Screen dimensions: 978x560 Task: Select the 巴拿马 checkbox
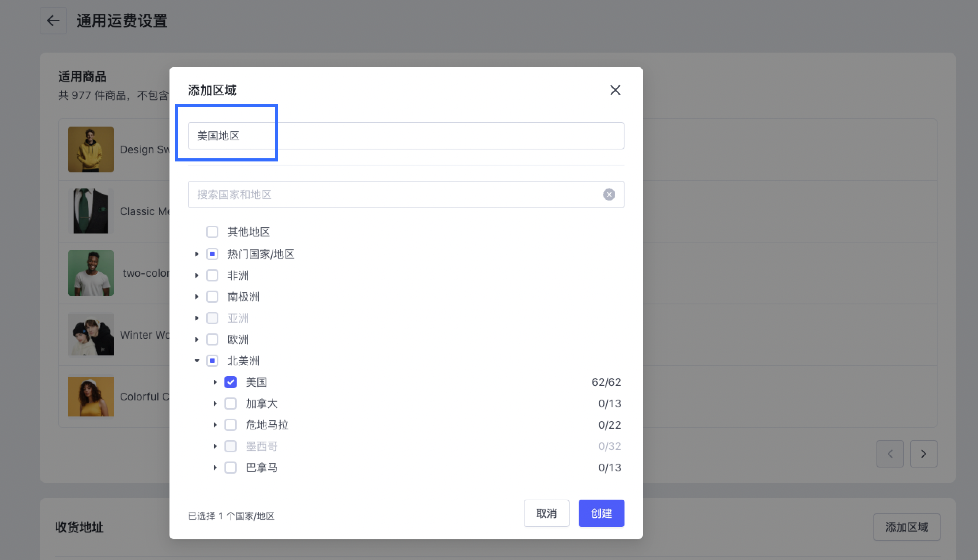[231, 468]
